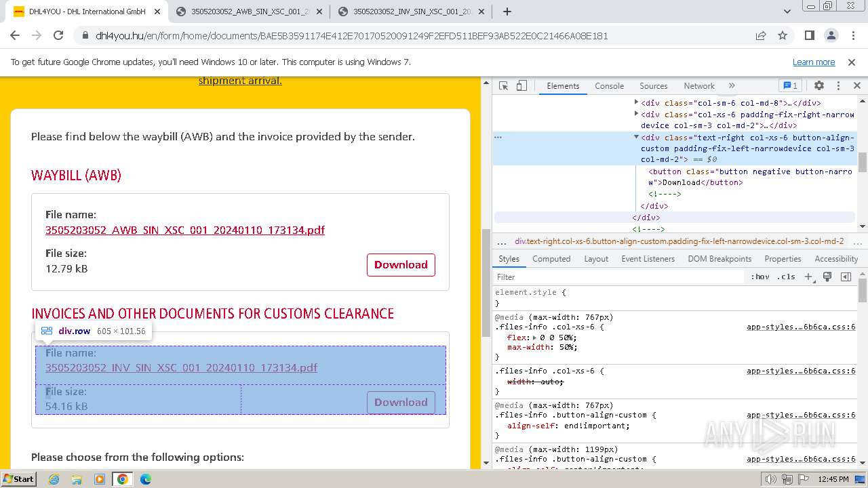Activate the DevTools element inspector picker icon

point(503,86)
